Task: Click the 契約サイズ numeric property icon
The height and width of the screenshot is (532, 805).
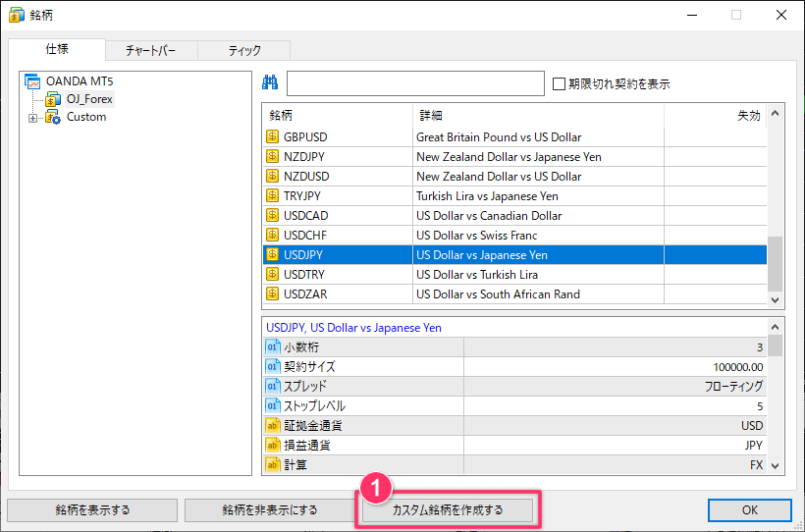Action: pyautogui.click(x=273, y=367)
